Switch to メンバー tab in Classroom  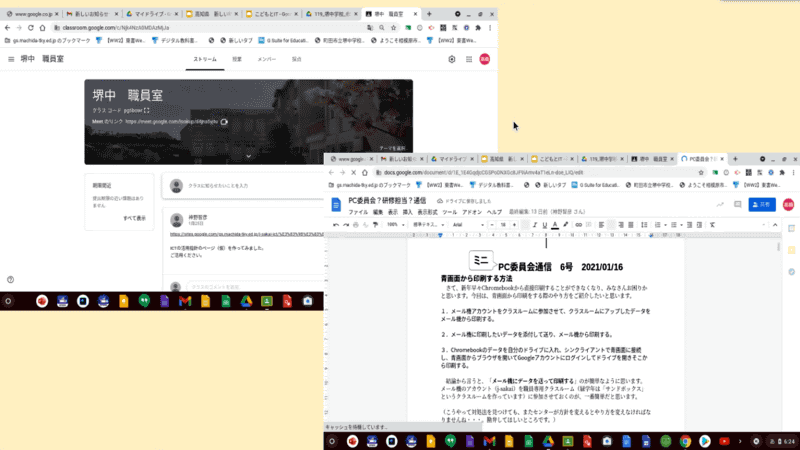coord(266,59)
